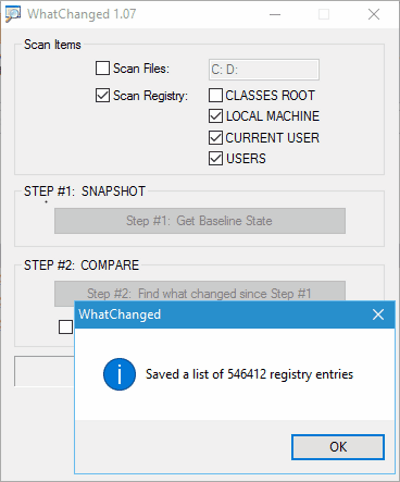
Task: Uncheck the CURRENT USER checkbox
Action: 216,138
